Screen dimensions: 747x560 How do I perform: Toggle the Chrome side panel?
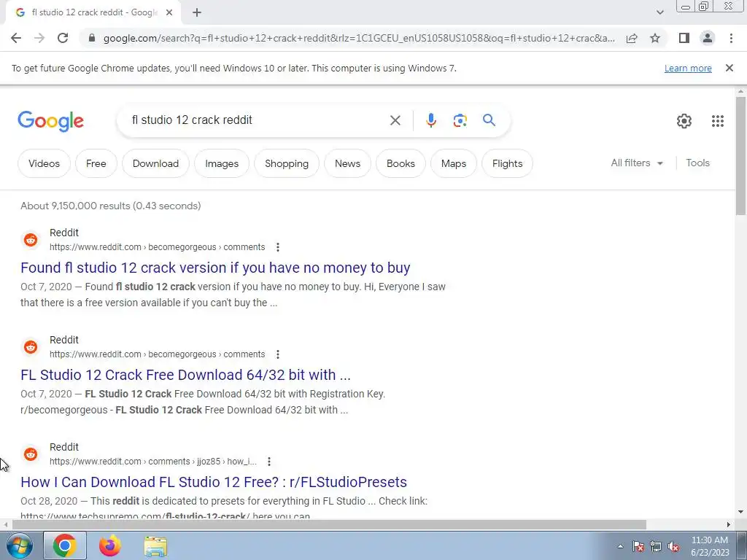[684, 38]
